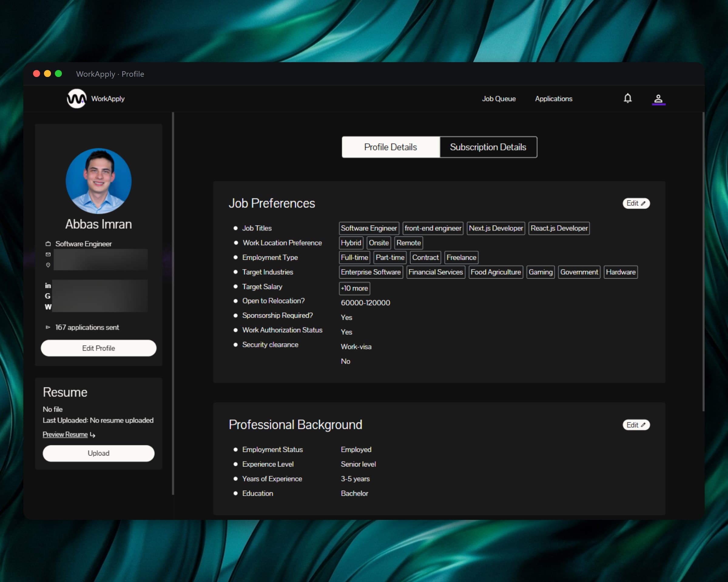
Task: Click the GitHub 'G' icon
Action: click(x=48, y=296)
